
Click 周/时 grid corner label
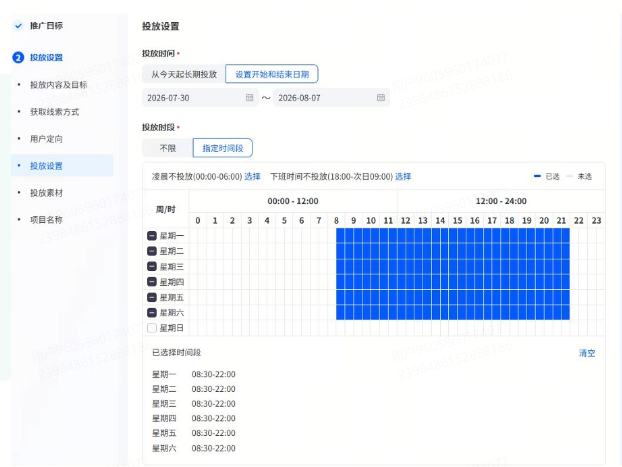pos(165,209)
